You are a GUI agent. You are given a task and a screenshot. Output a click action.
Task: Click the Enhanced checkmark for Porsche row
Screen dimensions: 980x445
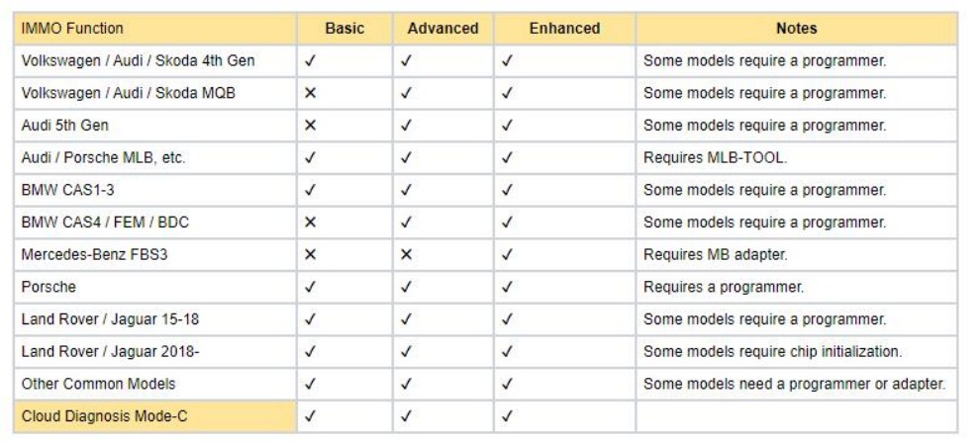point(507,287)
